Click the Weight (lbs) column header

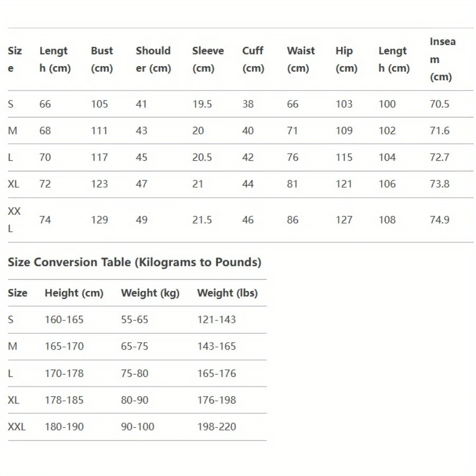(x=227, y=293)
